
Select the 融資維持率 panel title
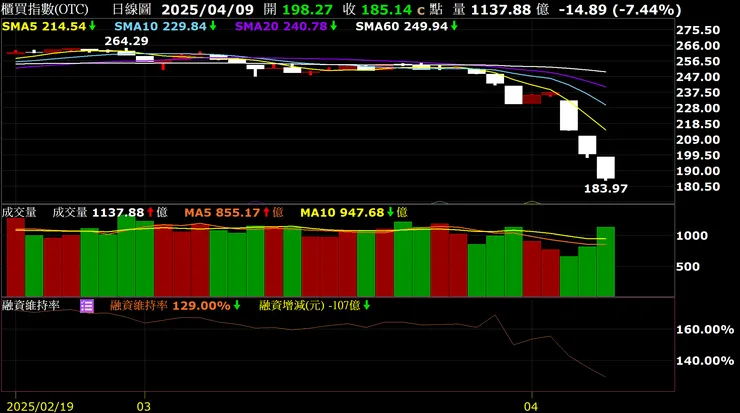tap(31, 306)
